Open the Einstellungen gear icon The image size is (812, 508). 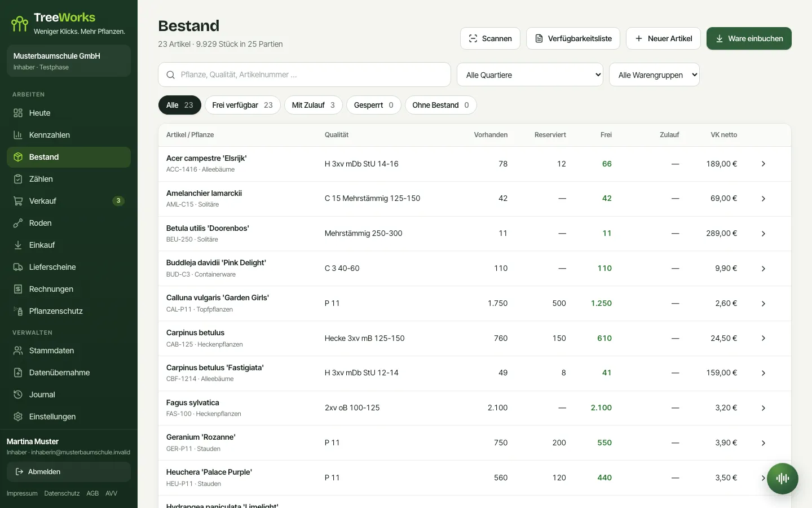point(18,417)
